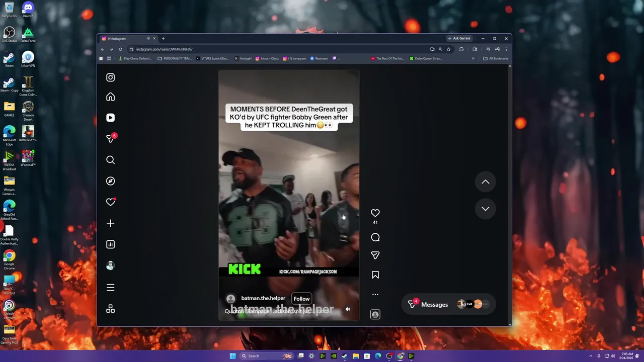Screen dimensions: 644x362
Task: Bookmark this page with star icon
Action: point(448,49)
